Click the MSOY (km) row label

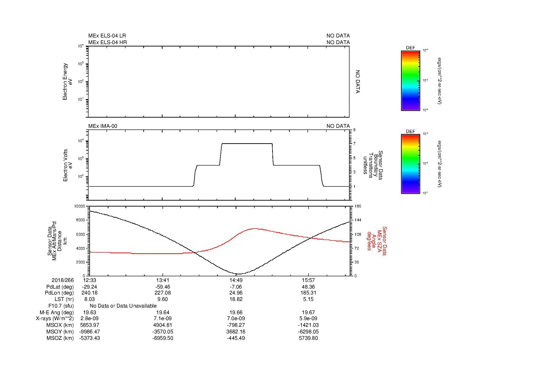pos(60,332)
